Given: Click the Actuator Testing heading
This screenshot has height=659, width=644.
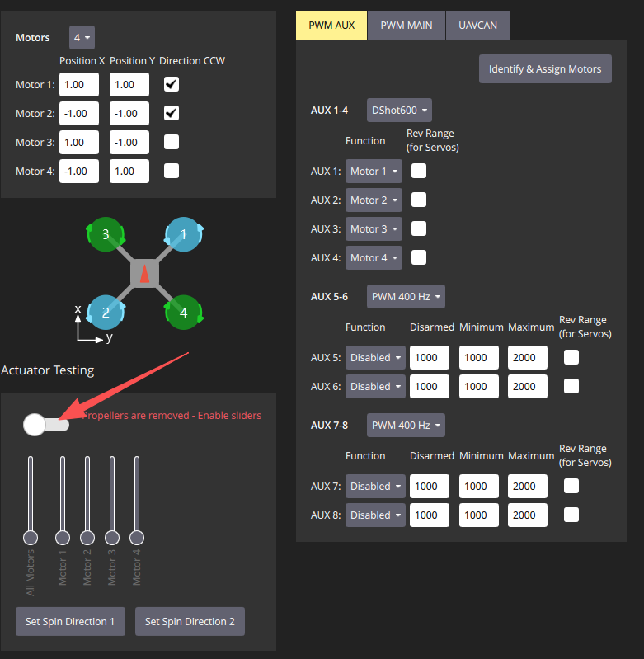Looking at the screenshot, I should pos(48,370).
